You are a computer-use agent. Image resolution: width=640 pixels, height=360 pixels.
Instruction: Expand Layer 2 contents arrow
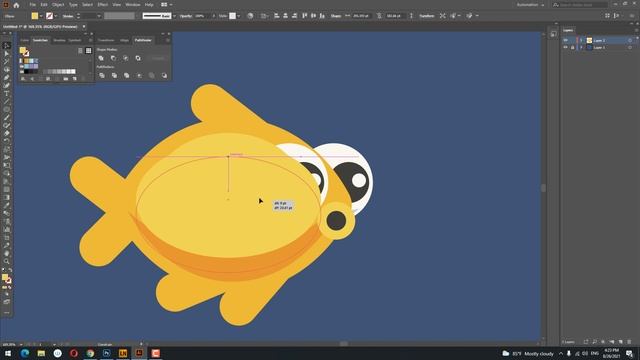tap(582, 40)
